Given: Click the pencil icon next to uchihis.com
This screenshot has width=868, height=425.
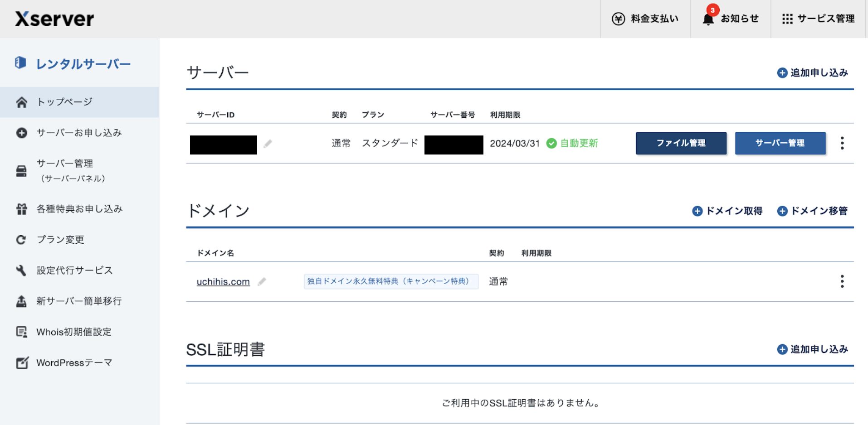Looking at the screenshot, I should [x=262, y=282].
